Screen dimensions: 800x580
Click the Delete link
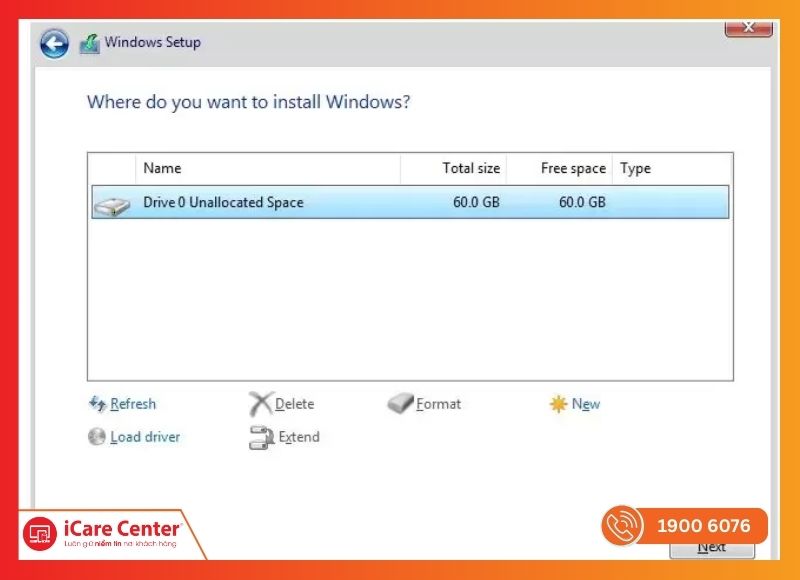coord(294,404)
